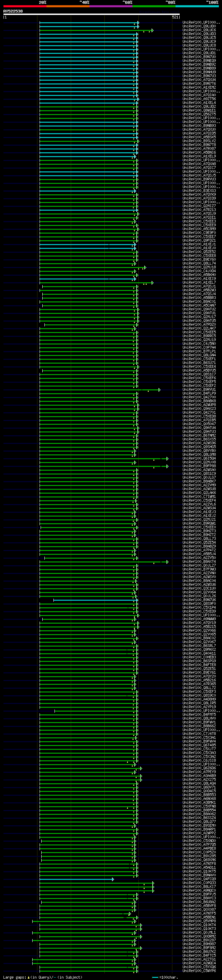Click the '=100char.' scale legend

point(165,977)
